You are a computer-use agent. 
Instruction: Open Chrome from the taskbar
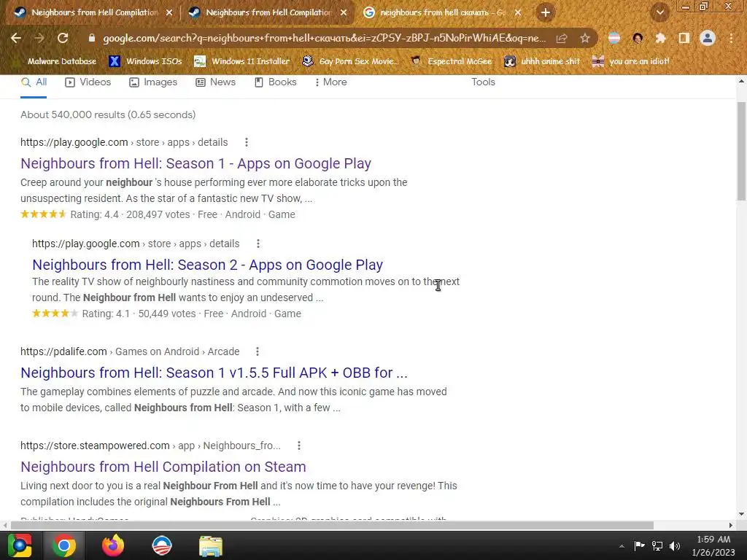point(64,545)
